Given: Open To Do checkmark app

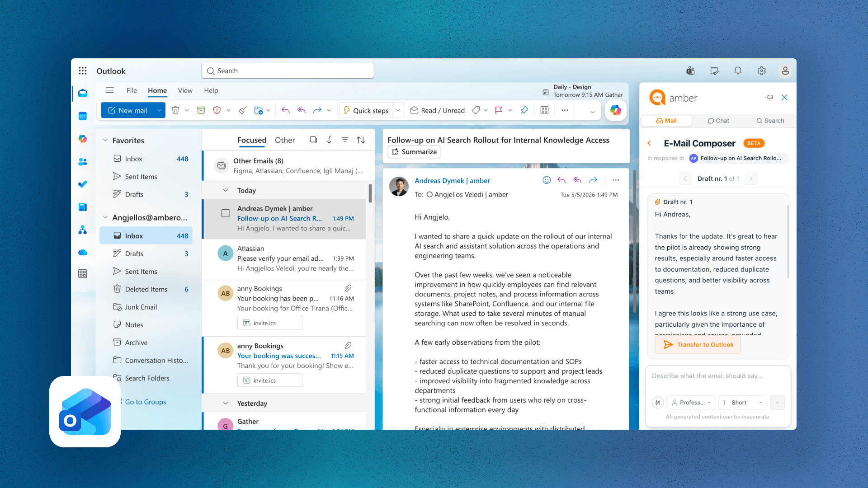Looking at the screenshot, I should (x=83, y=184).
